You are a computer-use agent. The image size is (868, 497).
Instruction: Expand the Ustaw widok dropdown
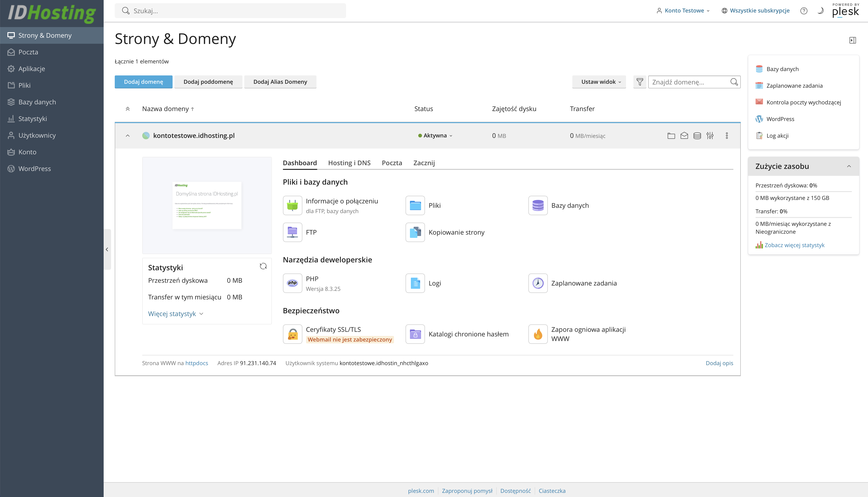coord(599,82)
